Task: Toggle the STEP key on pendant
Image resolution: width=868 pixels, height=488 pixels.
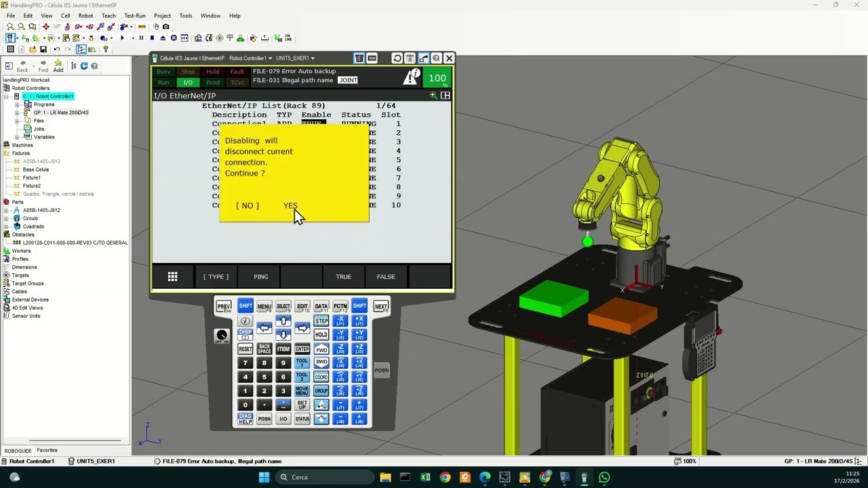Action: (x=321, y=321)
